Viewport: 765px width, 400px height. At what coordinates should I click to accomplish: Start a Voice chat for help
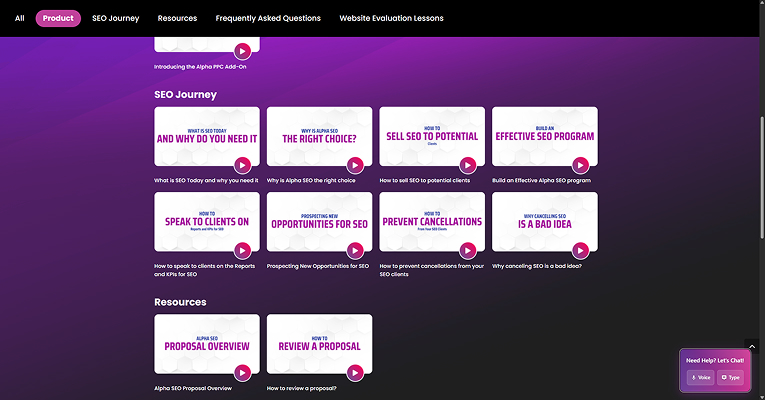click(x=700, y=377)
